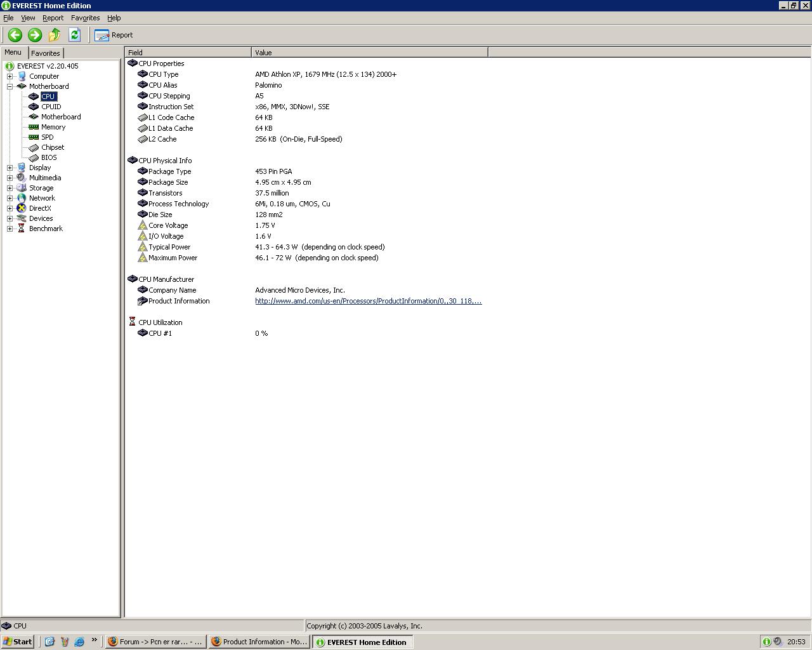The image size is (812, 650).
Task: Expand the Benchmark tree node
Action: tap(10, 229)
